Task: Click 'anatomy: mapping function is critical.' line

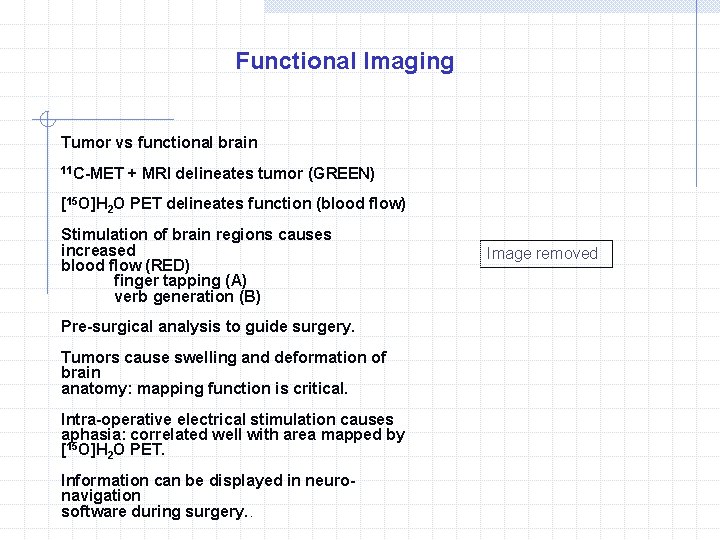Action: point(204,389)
